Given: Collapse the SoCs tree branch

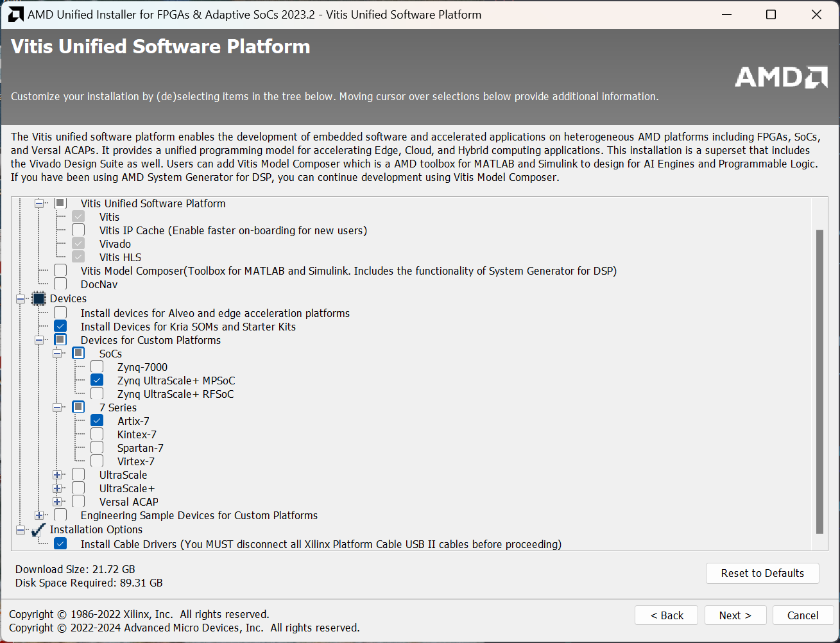Looking at the screenshot, I should point(57,354).
